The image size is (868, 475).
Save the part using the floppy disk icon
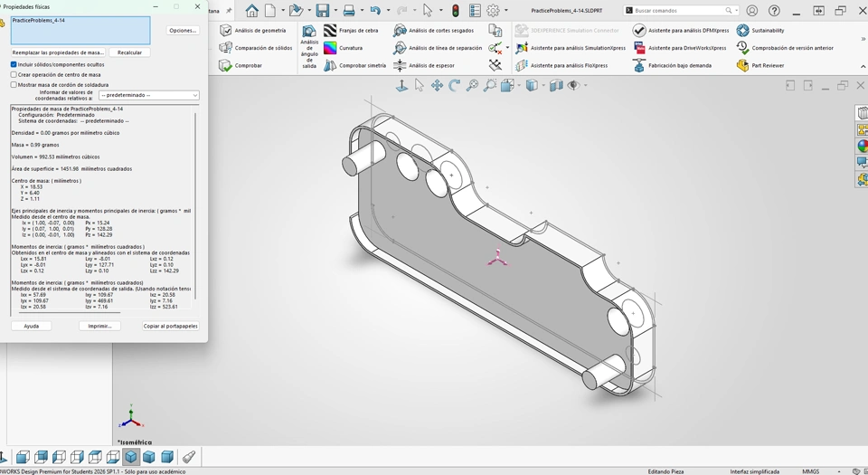[323, 11]
